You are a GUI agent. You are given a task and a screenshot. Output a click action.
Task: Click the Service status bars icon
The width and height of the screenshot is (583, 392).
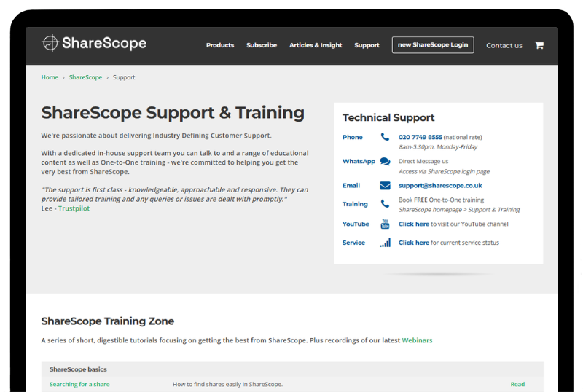[385, 243]
